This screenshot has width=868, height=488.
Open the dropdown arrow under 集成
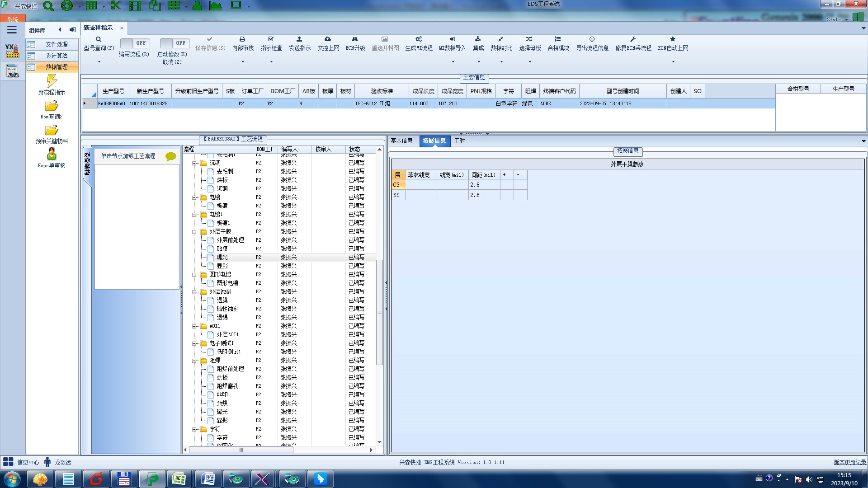pyautogui.click(x=479, y=62)
